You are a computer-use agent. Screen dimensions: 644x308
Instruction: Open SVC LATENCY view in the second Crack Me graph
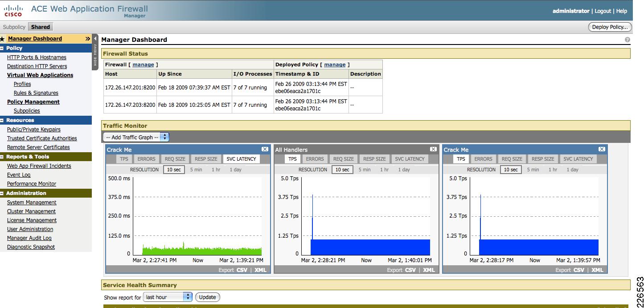[578, 158]
